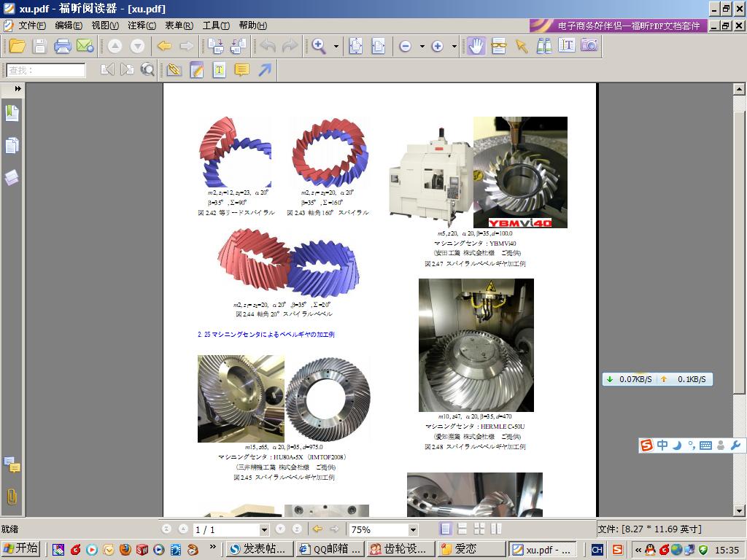Choose the yellow arrow Select tool
This screenshot has height=560, width=747.
coord(521,46)
